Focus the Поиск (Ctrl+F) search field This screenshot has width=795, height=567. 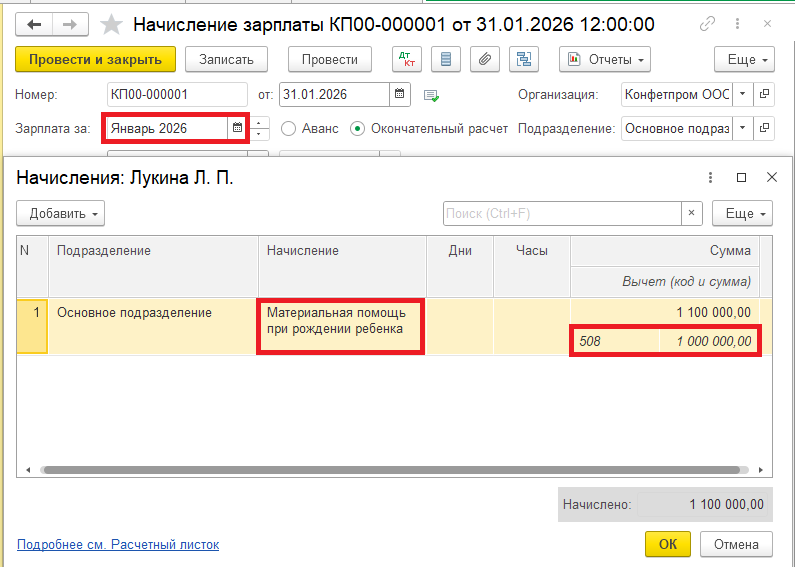click(x=562, y=214)
